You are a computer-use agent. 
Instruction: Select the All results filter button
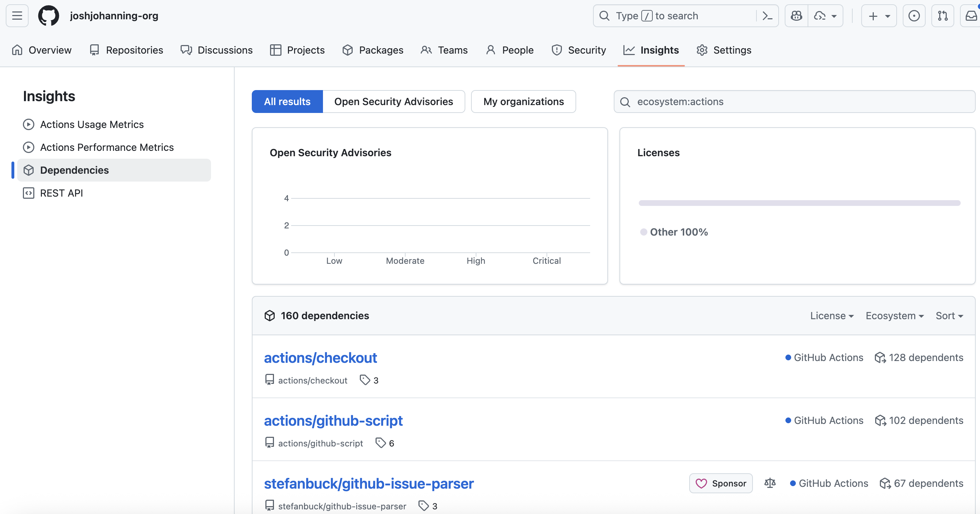pos(287,102)
